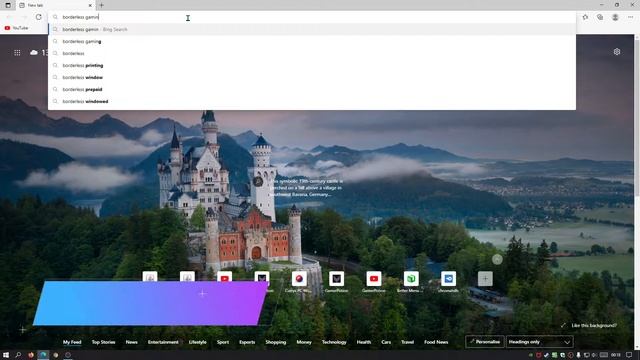Open the YouTube favorites bar bookmark
The height and width of the screenshot is (360, 640).
[16, 28]
